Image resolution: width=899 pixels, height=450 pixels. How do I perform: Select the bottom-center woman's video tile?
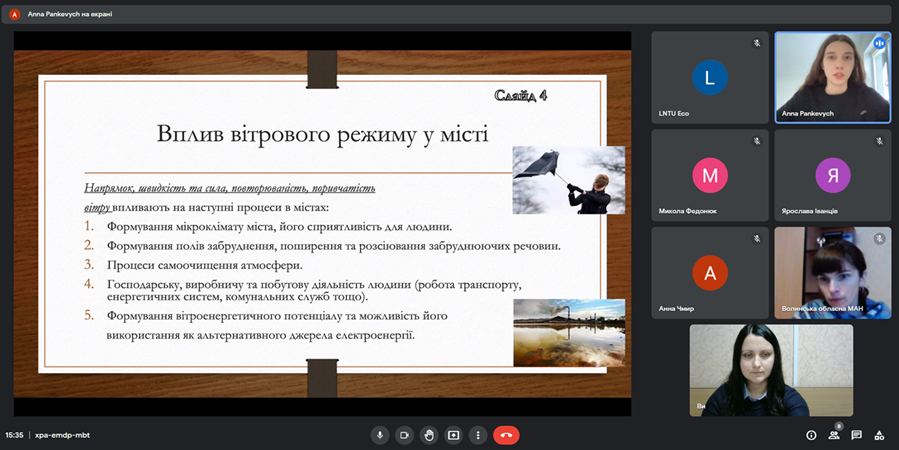click(770, 370)
